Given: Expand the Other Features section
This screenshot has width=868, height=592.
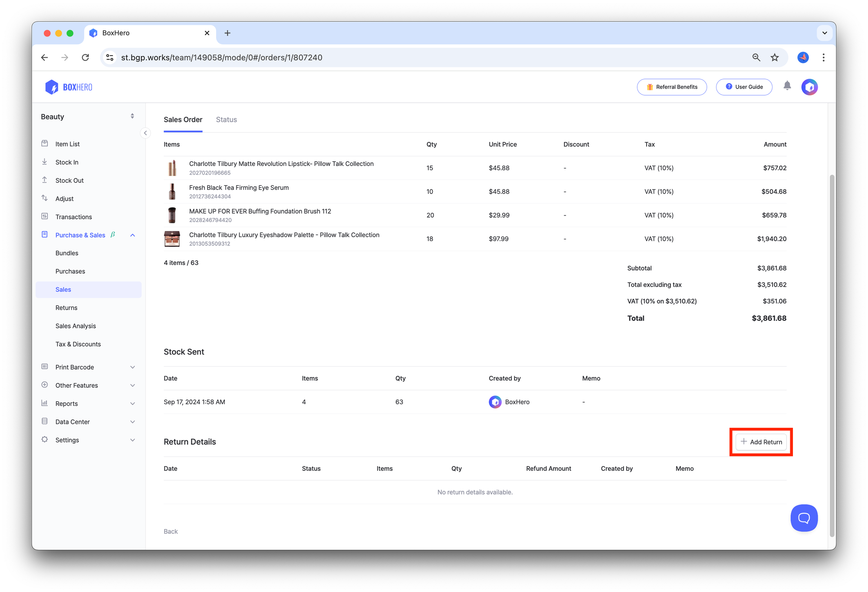Looking at the screenshot, I should pos(133,385).
